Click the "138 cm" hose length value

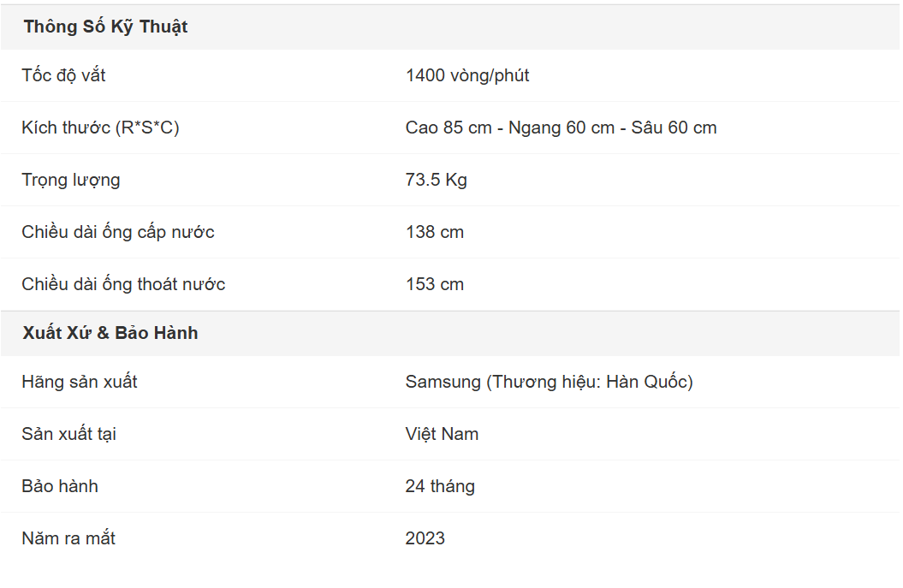pyautogui.click(x=434, y=232)
